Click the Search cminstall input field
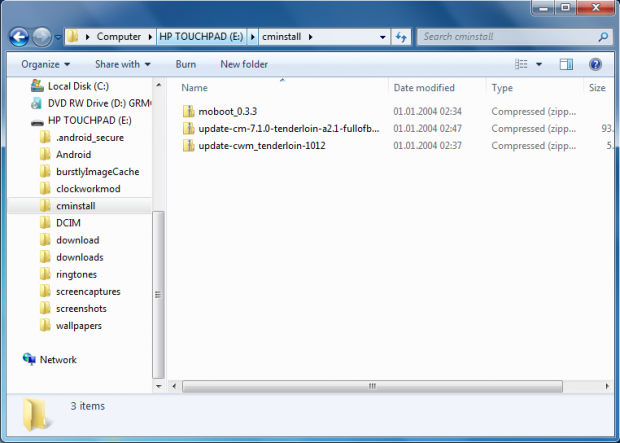 point(507,37)
